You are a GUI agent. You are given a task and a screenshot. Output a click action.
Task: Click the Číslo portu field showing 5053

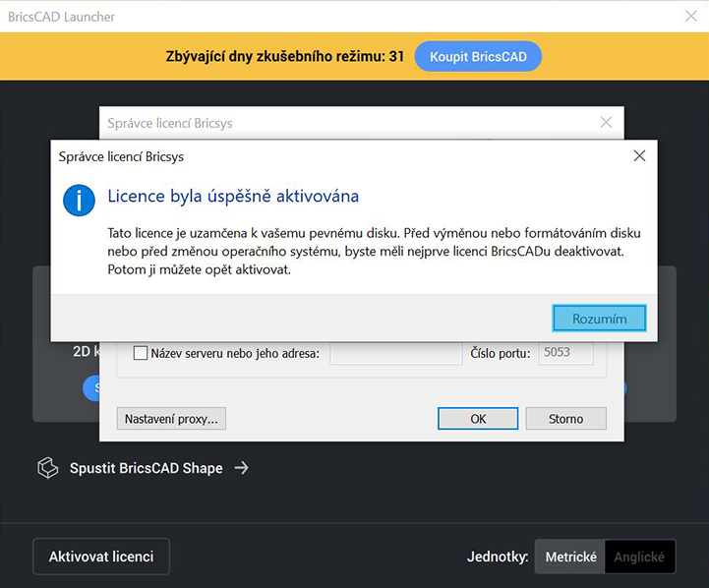pos(566,353)
